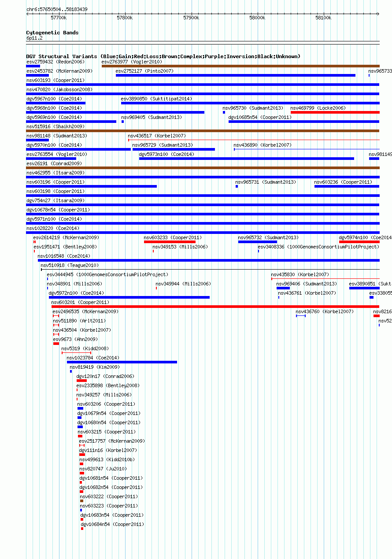This screenshot has width=392, height=559.
Task: Open the nsv436761 (Korbel2007) label
Action: (307, 293)
